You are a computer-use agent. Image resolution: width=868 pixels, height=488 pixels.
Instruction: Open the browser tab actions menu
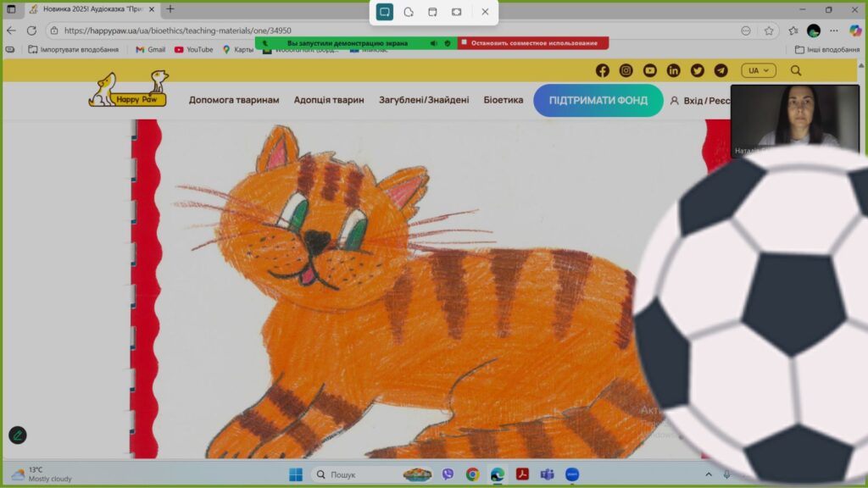coord(11,9)
